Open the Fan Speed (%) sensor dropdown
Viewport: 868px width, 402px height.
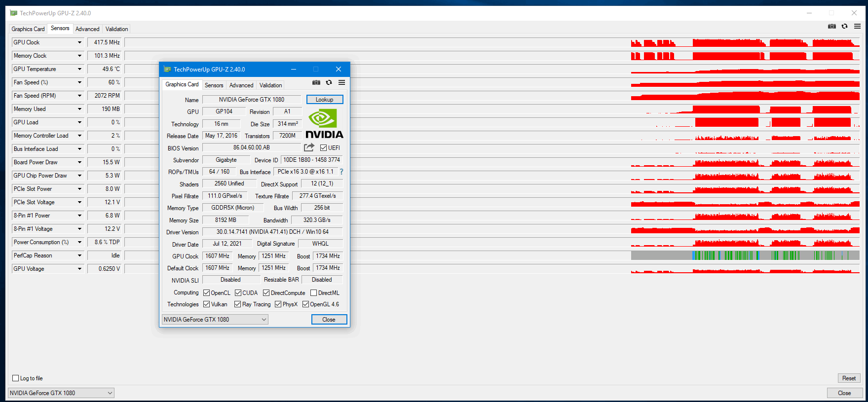click(79, 82)
